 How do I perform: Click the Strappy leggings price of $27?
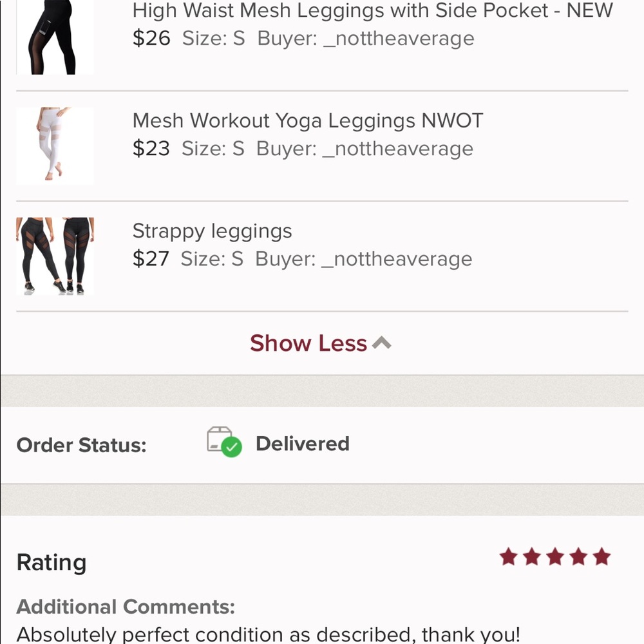coord(151,259)
